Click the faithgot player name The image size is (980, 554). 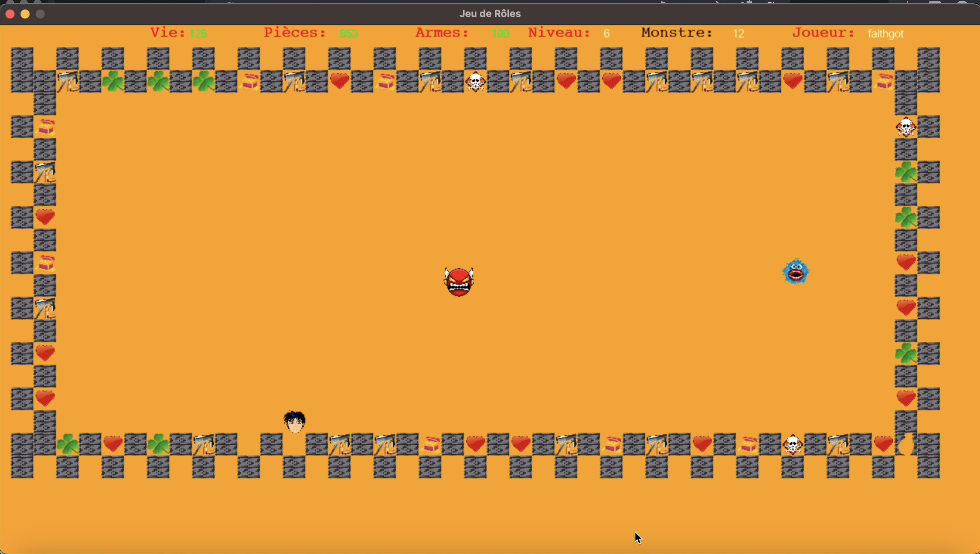(x=886, y=33)
